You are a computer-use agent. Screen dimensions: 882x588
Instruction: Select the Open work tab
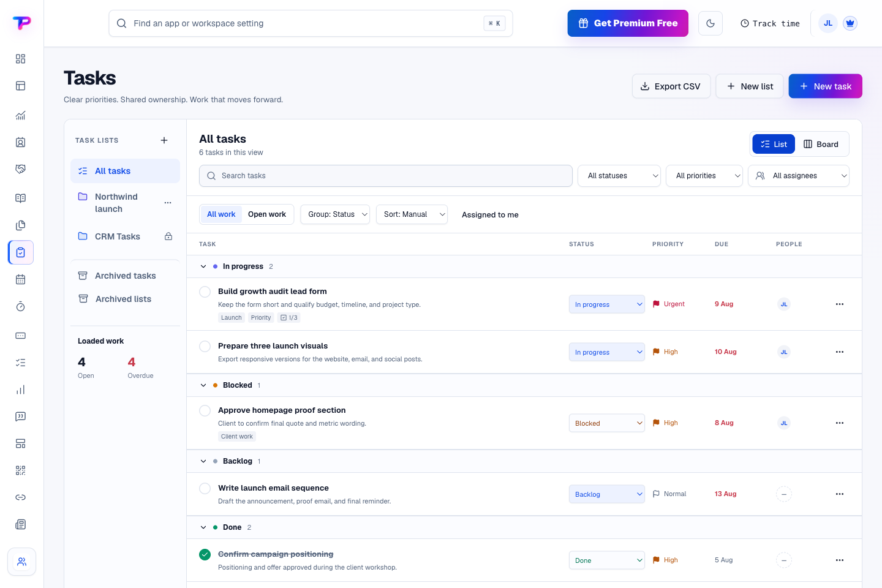point(267,214)
